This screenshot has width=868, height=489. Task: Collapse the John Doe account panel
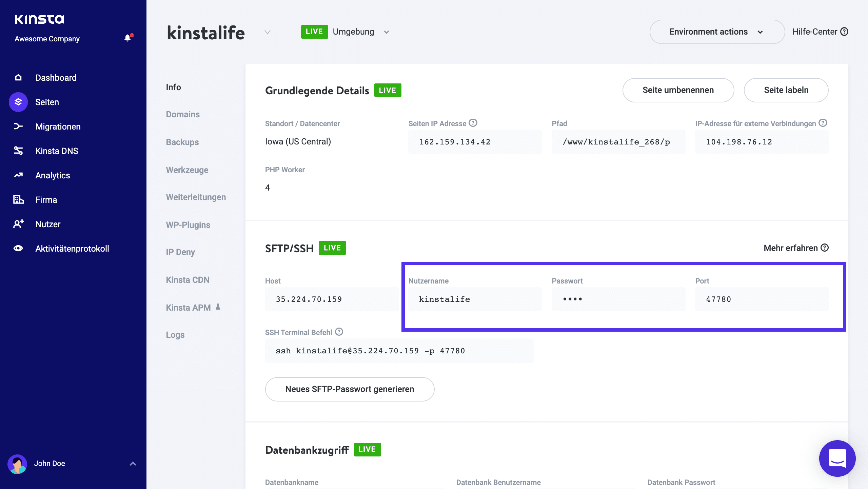[x=132, y=463]
